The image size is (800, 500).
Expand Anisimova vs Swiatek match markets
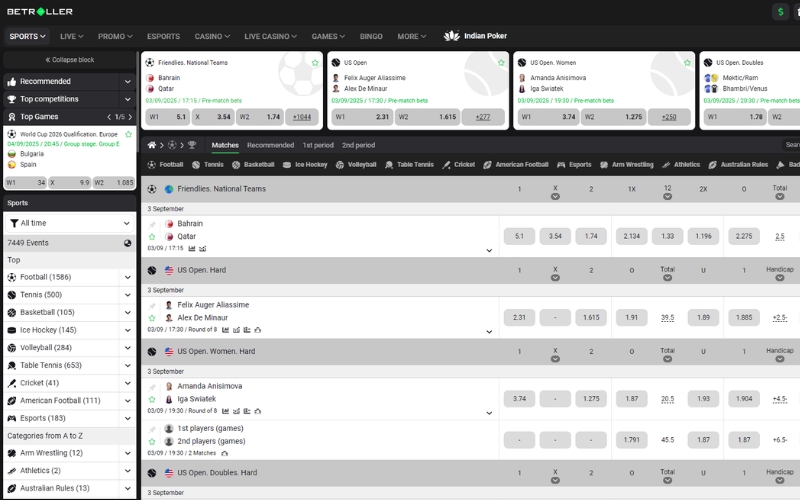(489, 413)
